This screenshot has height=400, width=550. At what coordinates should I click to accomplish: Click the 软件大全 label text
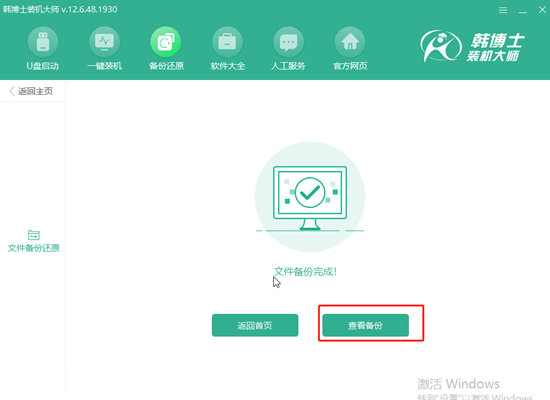click(x=227, y=66)
